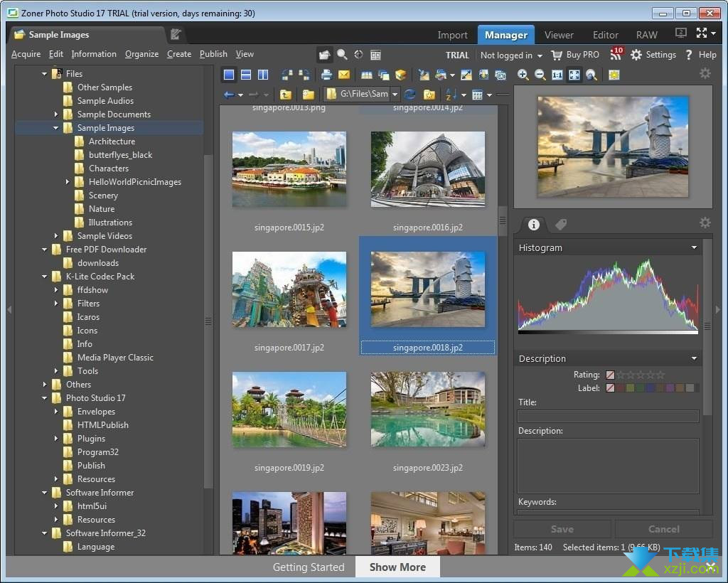Click the RSS news feed icon
The image size is (728, 583).
616,55
